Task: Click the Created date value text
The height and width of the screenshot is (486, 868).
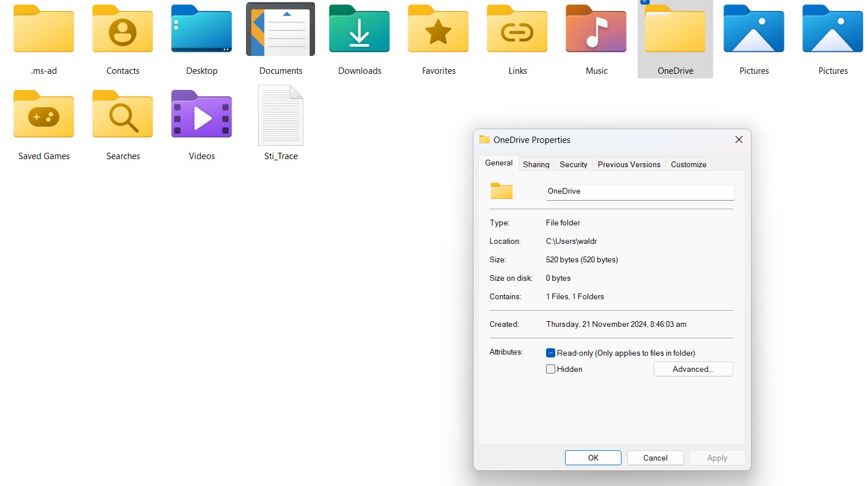Action: tap(616, 324)
